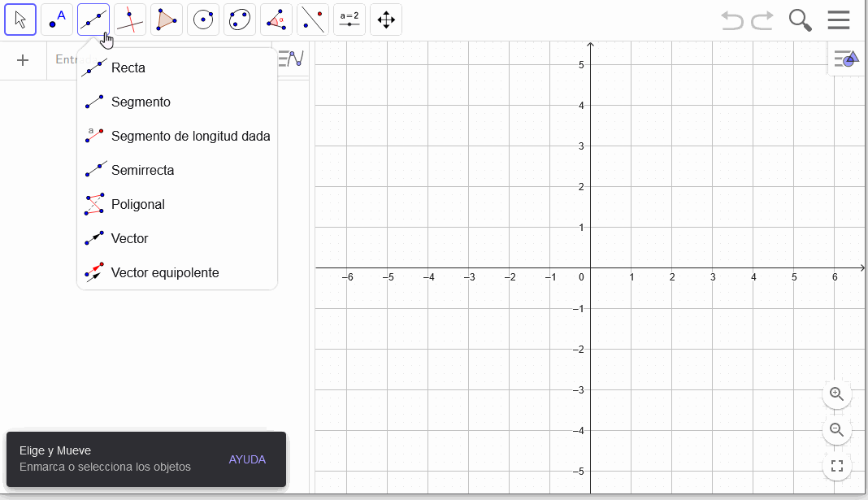
Task: Open the main hamburger menu
Action: coord(839,20)
